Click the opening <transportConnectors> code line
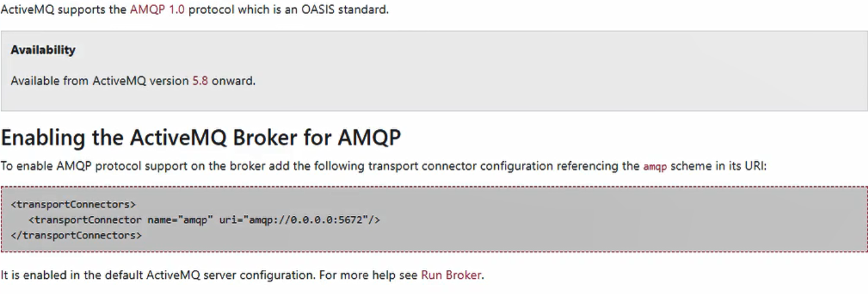 point(73,204)
